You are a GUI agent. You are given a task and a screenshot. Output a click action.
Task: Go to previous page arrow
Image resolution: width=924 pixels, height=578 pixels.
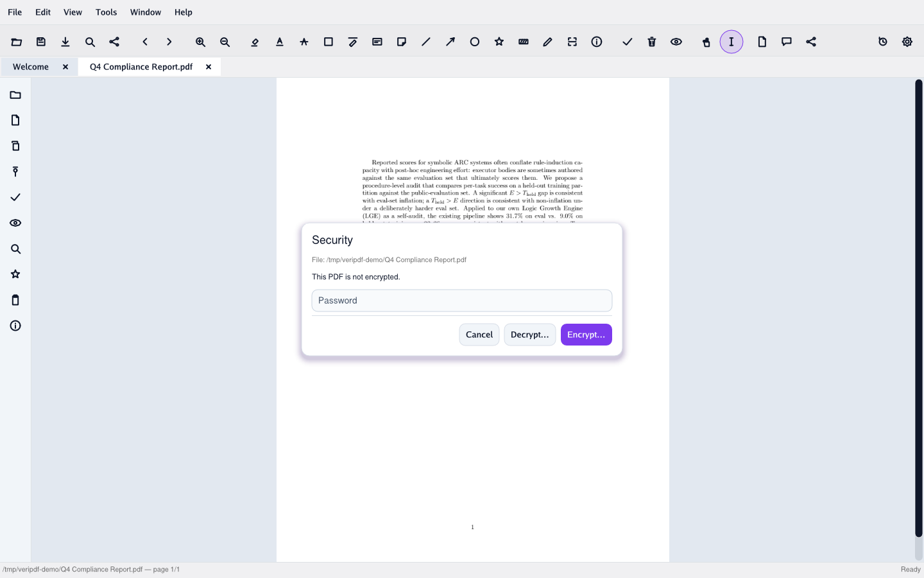tap(145, 42)
